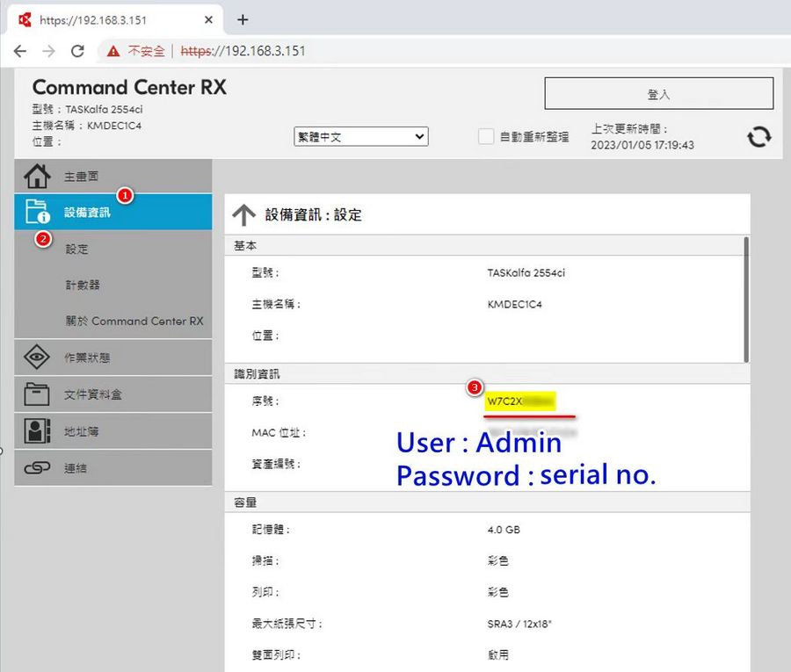Click the 地址簿 address book icon
This screenshot has width=791, height=672.
37,431
